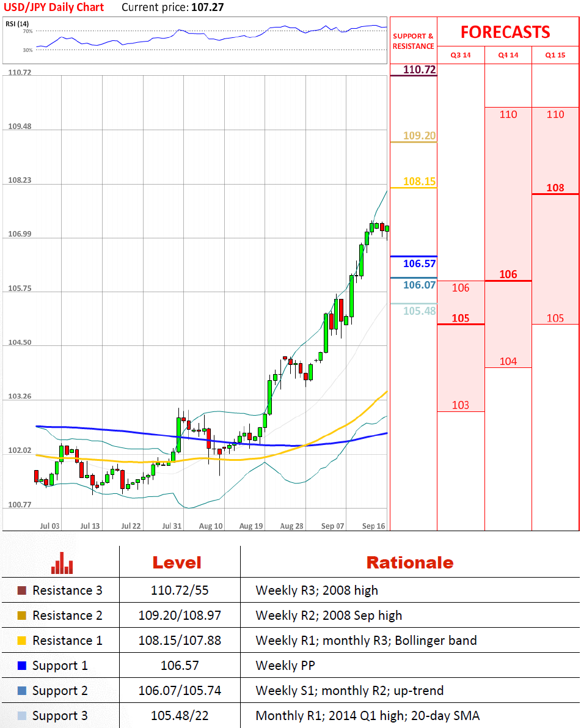Screen dimensions: 581x728
Task: Click the 'Weekly S1; monthly R2; up-trend' rationale
Action: pos(349,691)
